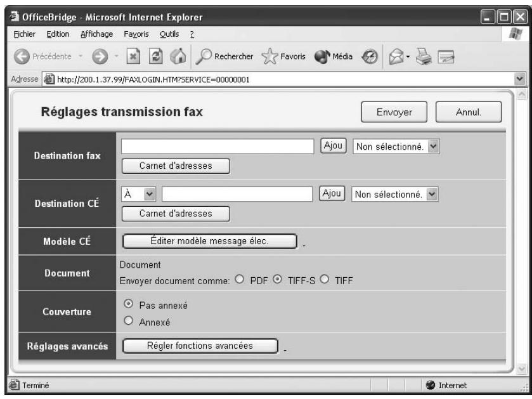Click the Destination fax number input field
Image resolution: width=532 pixels, height=399 pixels.
[x=216, y=145]
